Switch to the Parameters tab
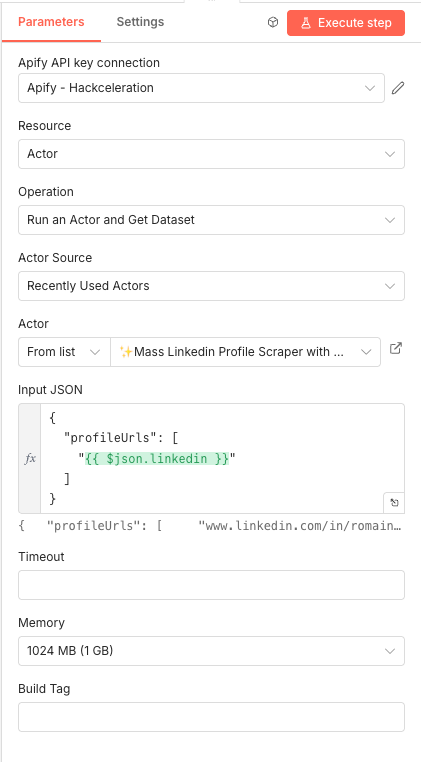The height and width of the screenshot is (762, 421). (x=51, y=22)
